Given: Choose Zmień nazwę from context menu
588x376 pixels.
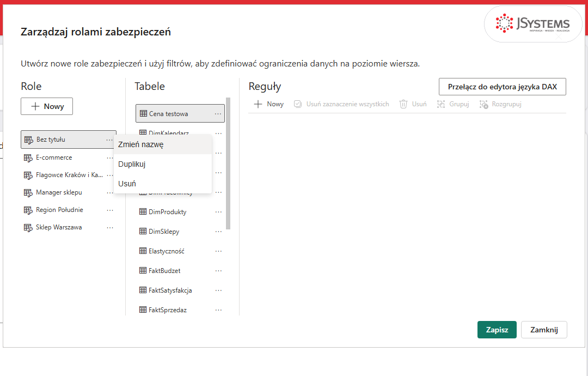Looking at the screenshot, I should point(163,144).
